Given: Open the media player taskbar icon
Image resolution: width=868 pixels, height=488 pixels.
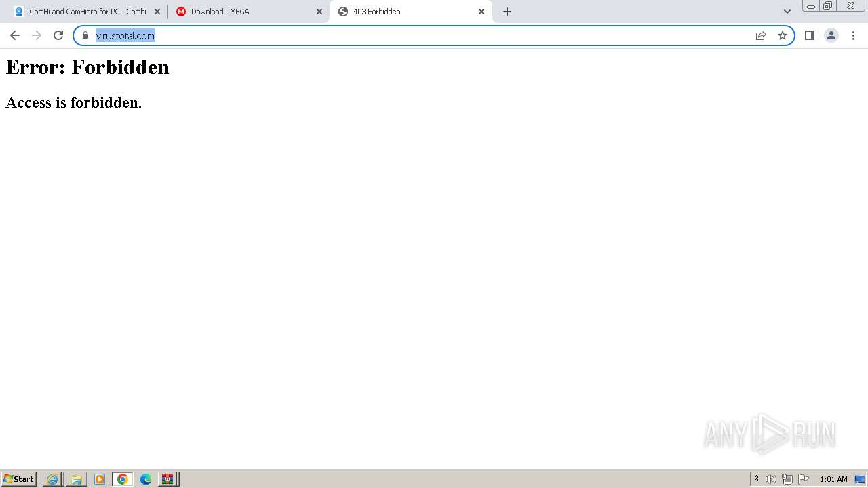Looking at the screenshot, I should point(100,479).
